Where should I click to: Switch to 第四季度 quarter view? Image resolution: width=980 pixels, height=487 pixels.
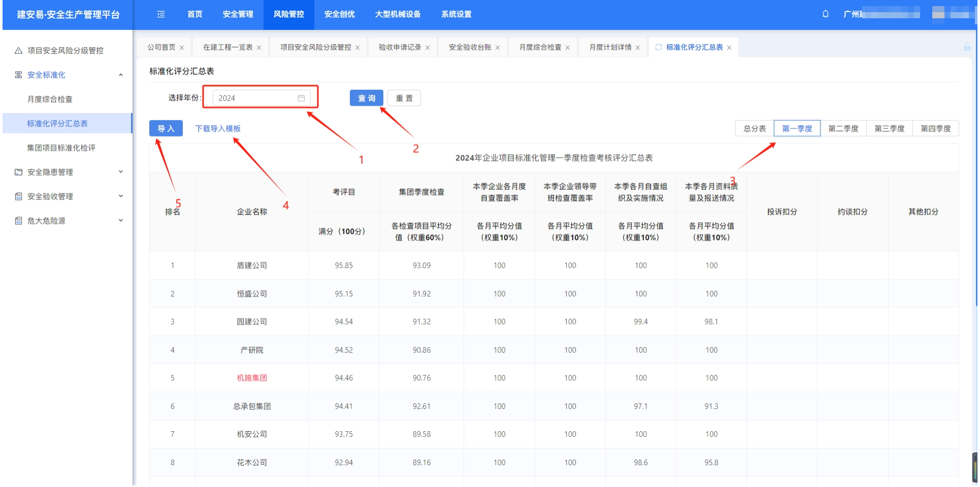[935, 129]
